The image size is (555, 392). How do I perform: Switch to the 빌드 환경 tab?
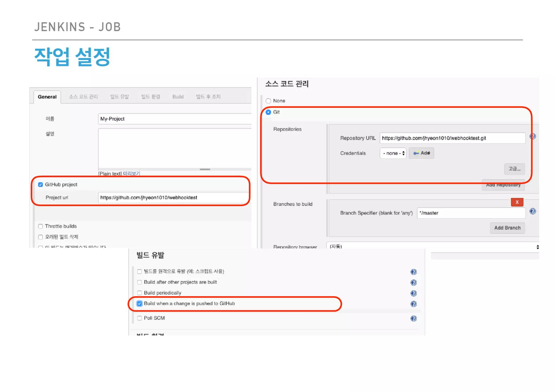[x=151, y=97]
